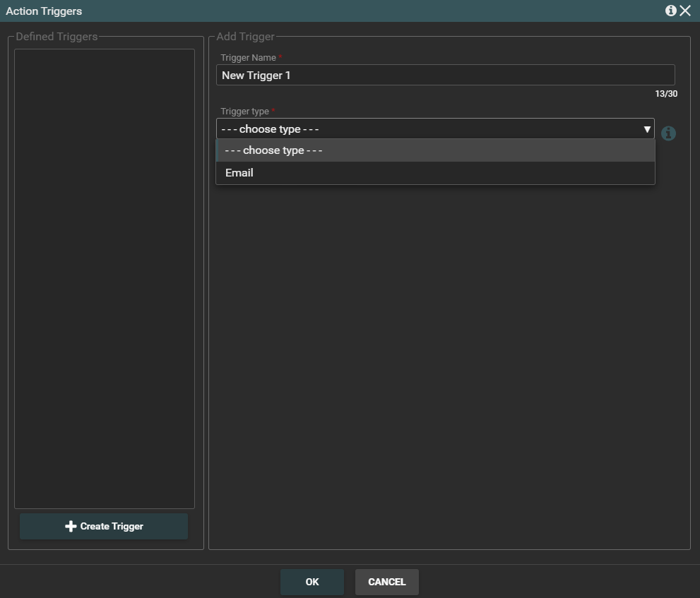This screenshot has width=700, height=598.
Task: Click the Trigger Name label
Action: 248,58
